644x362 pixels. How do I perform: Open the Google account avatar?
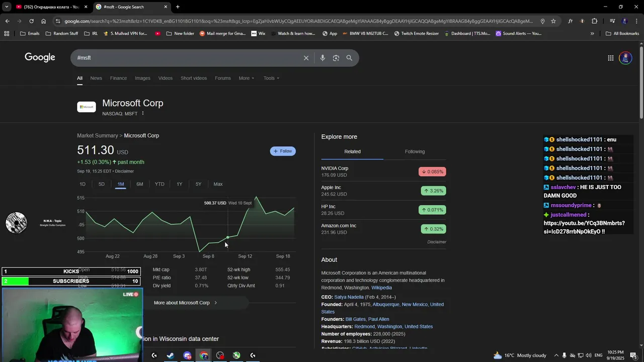click(625, 58)
